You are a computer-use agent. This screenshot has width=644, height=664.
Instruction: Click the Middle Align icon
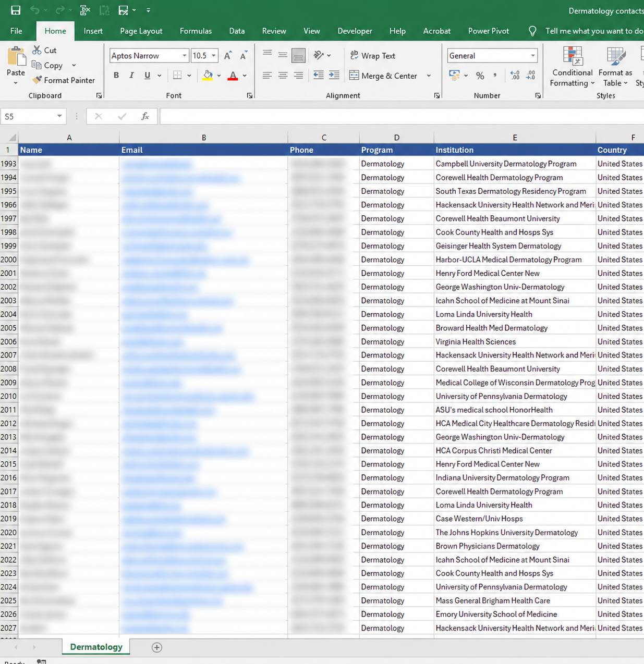(283, 55)
